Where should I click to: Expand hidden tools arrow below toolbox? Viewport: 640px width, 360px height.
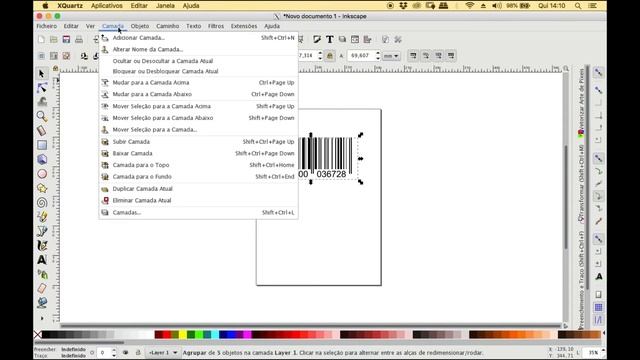pos(42,318)
